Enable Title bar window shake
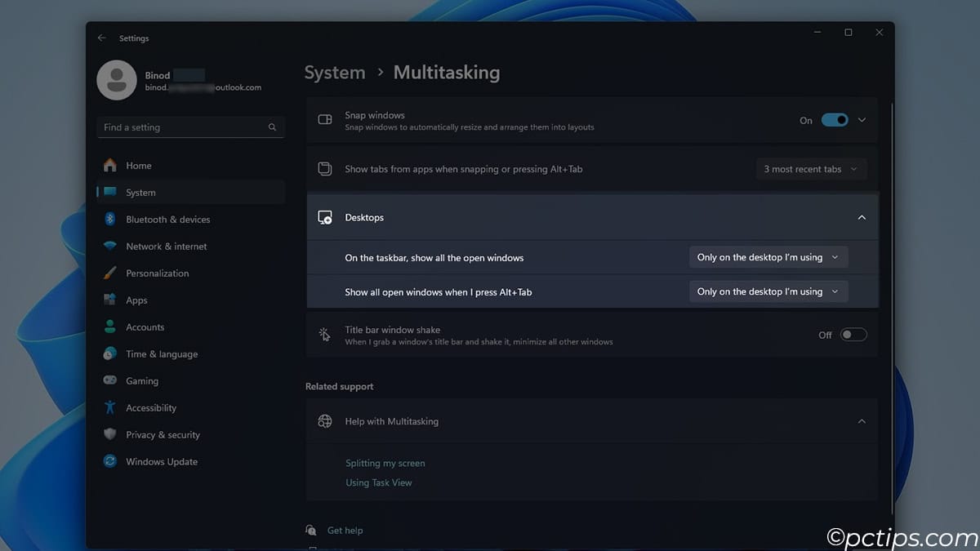This screenshot has height=551, width=980. pos(853,335)
